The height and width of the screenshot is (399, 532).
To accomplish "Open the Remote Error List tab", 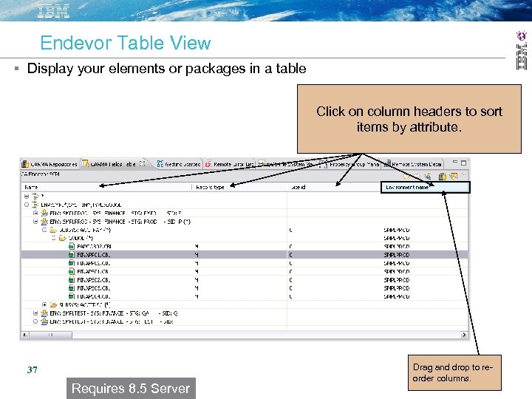I will [230, 164].
